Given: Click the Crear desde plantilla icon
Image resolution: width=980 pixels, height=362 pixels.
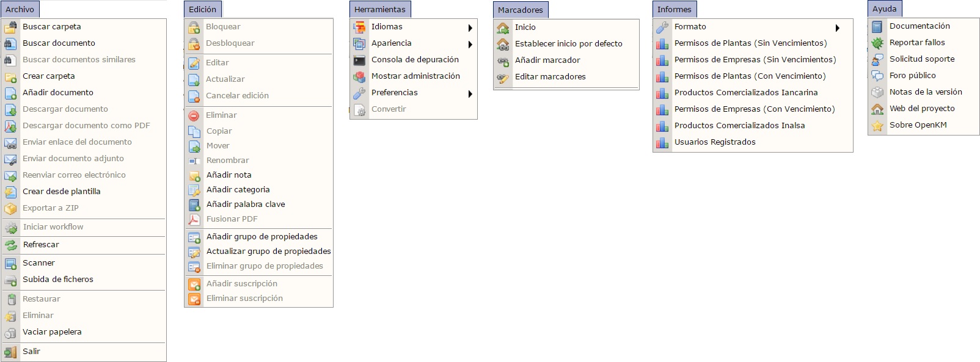Looking at the screenshot, I should pos(10,192).
